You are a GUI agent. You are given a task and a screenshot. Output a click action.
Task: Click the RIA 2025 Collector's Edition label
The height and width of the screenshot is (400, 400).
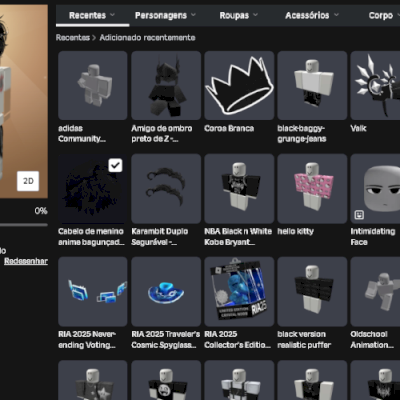238,339
